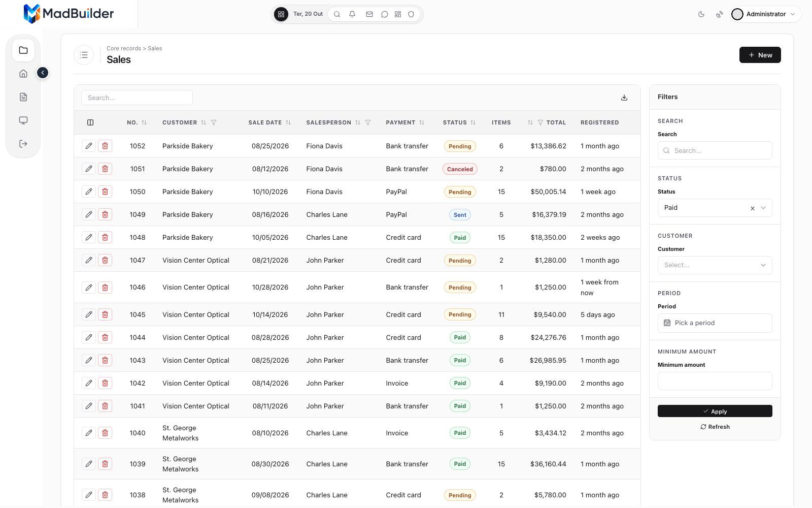Click the MadBuilder logo
The height and width of the screenshot is (508, 812).
69,14
